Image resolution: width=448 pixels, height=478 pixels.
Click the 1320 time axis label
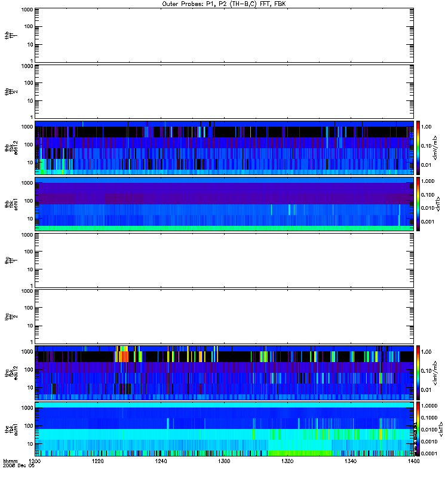click(287, 461)
